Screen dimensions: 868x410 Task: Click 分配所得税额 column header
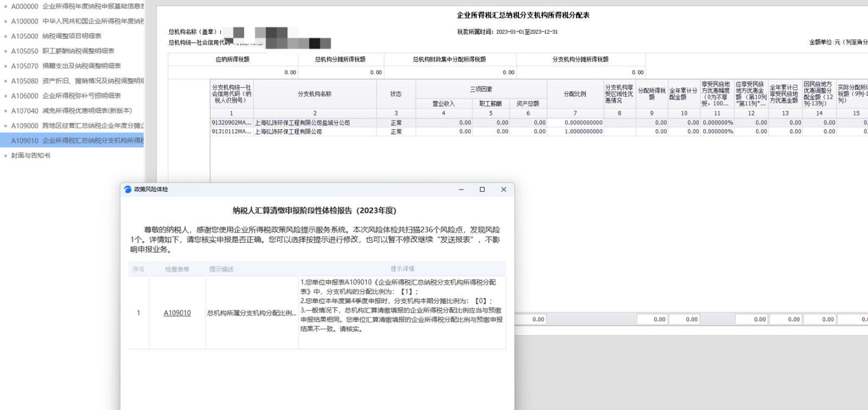coord(652,94)
